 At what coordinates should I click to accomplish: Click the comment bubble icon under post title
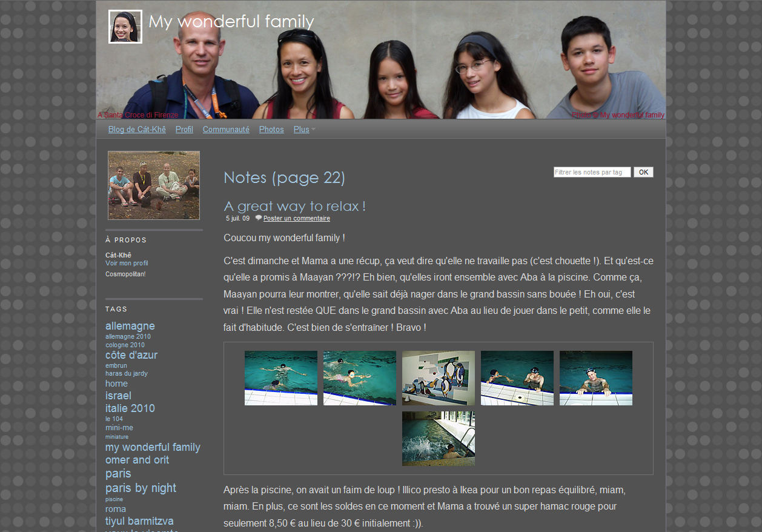[x=259, y=218]
